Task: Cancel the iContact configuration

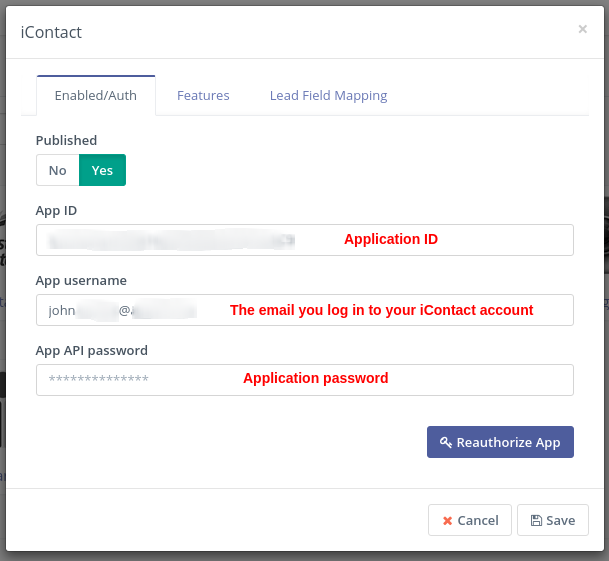Action: click(469, 520)
